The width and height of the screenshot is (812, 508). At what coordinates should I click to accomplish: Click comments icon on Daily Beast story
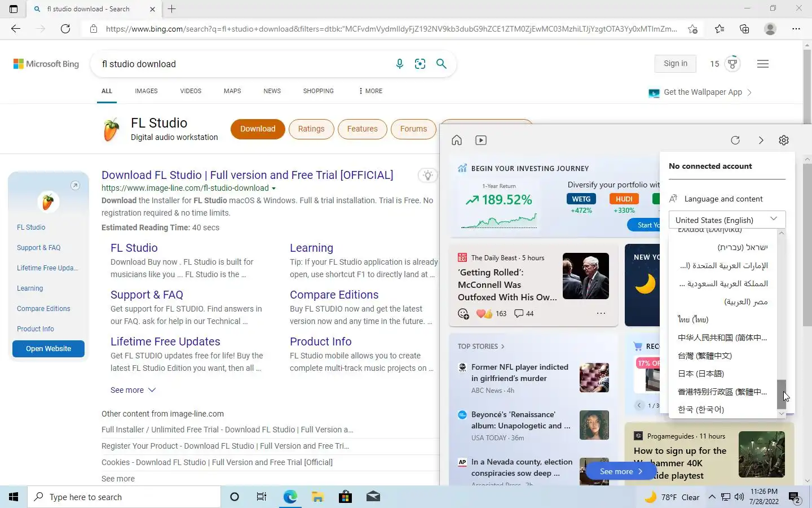(519, 313)
